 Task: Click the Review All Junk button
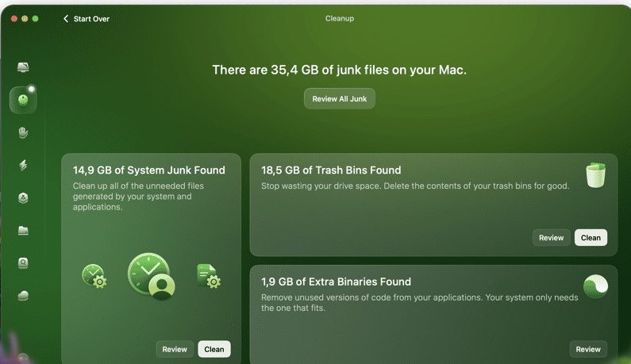(x=339, y=98)
